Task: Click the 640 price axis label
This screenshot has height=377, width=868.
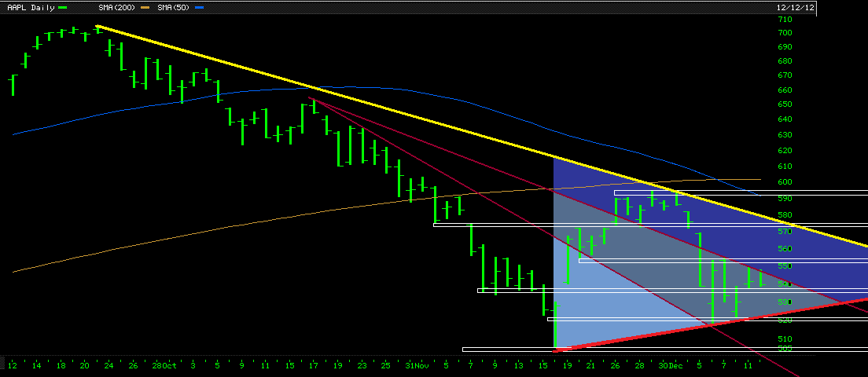Action: (x=785, y=119)
